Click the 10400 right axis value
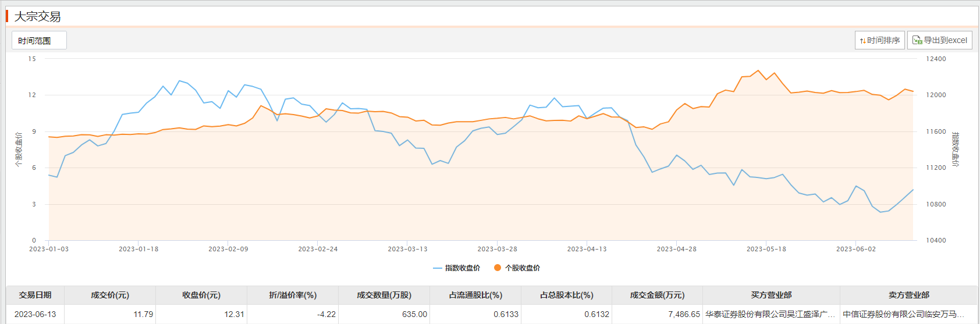Viewport: 980px width, 324px height. pyautogui.click(x=936, y=240)
